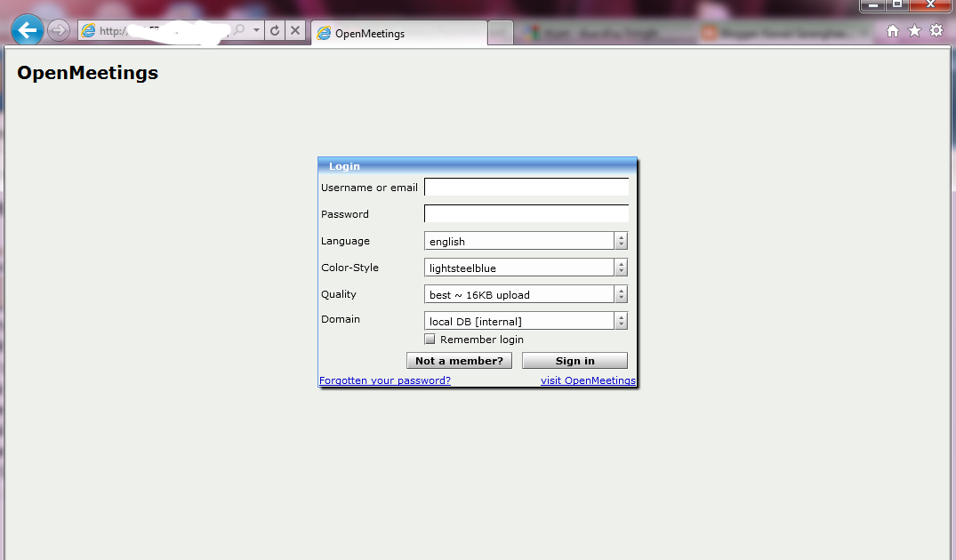The image size is (956, 560).
Task: Minimize the browser window
Action: (x=872, y=4)
